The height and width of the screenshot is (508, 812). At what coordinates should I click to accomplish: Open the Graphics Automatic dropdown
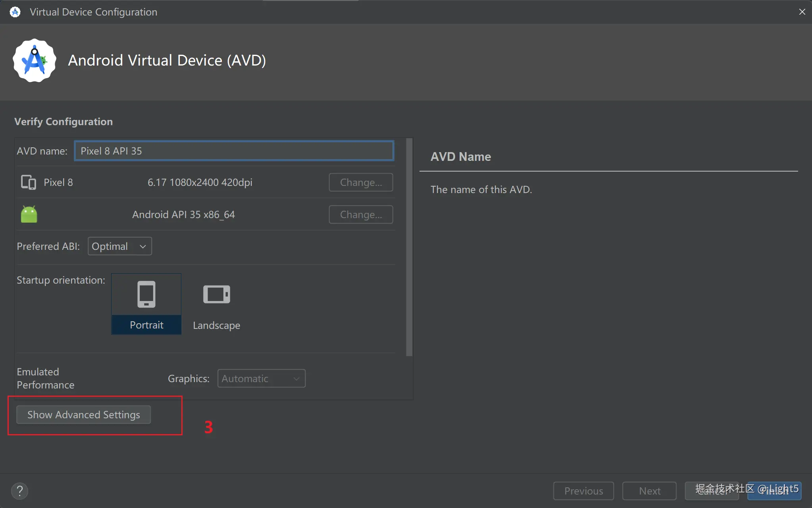coord(261,379)
